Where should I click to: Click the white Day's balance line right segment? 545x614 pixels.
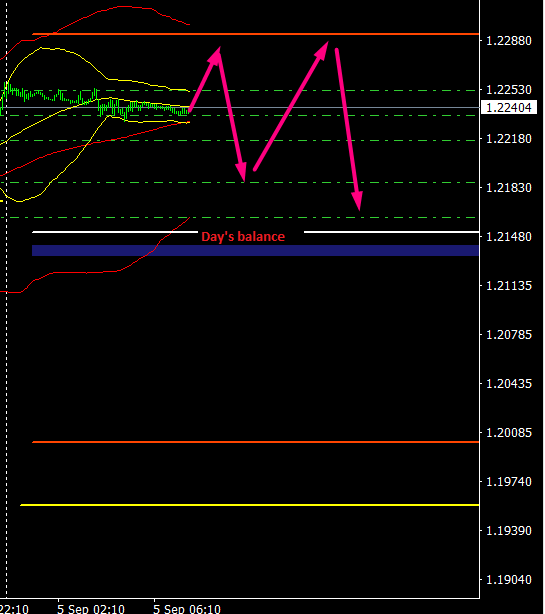[392, 232]
